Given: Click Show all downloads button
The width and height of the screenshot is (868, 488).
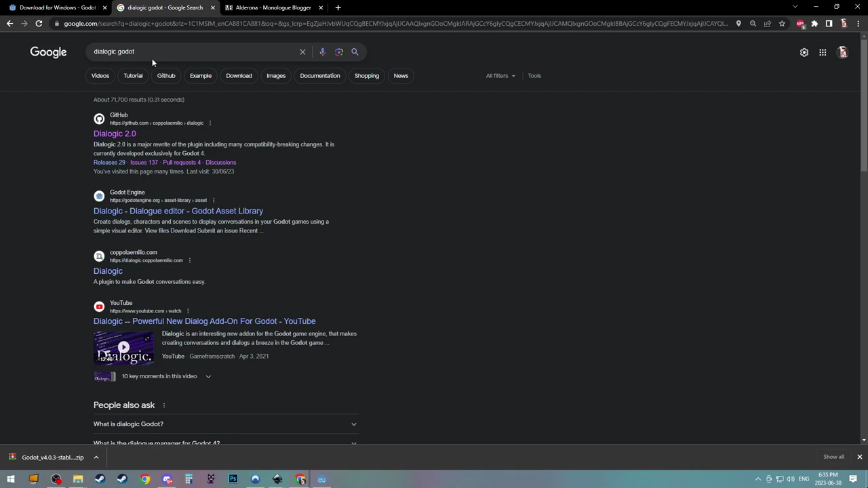Looking at the screenshot, I should click(833, 457).
